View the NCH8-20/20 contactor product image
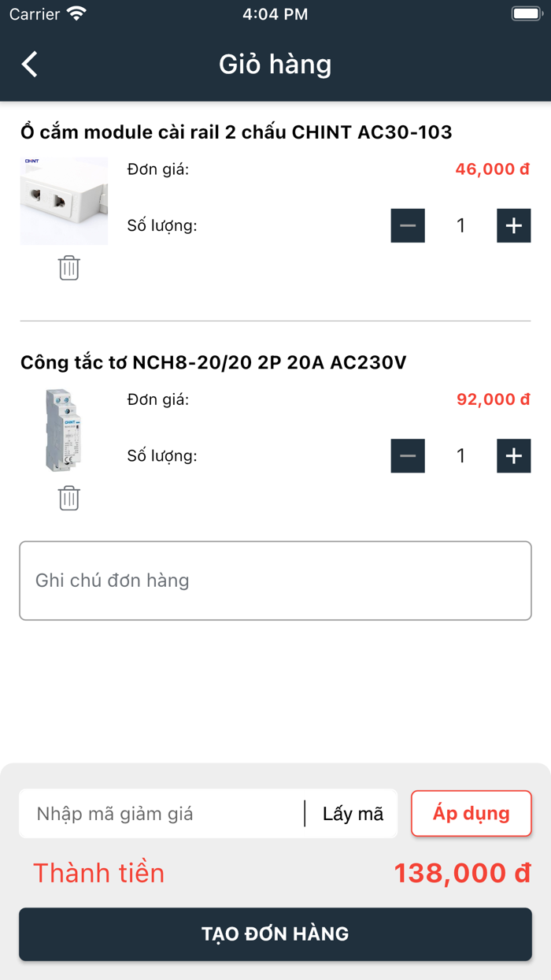The image size is (551, 980). tap(64, 431)
